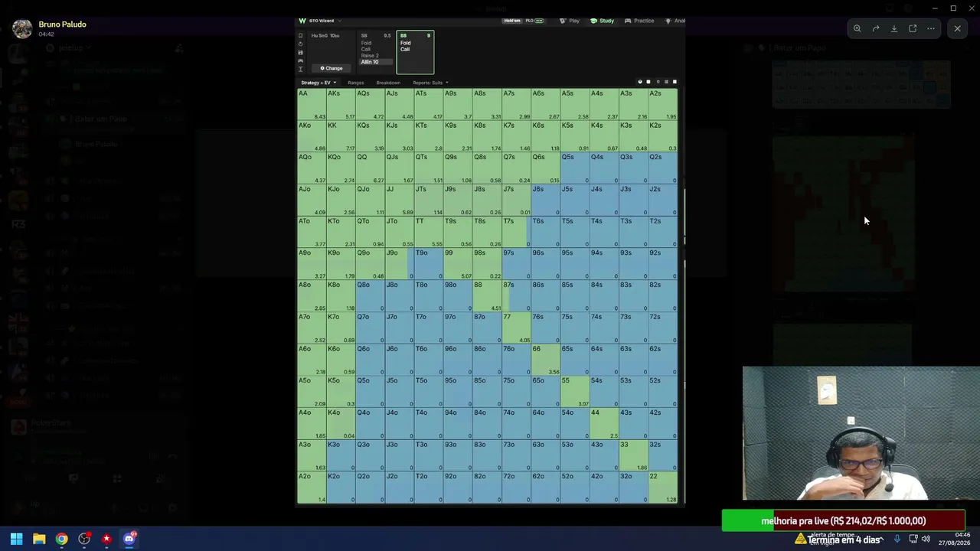980x551 pixels.
Task: Select the SB Raise 2 action
Action: tap(370, 56)
